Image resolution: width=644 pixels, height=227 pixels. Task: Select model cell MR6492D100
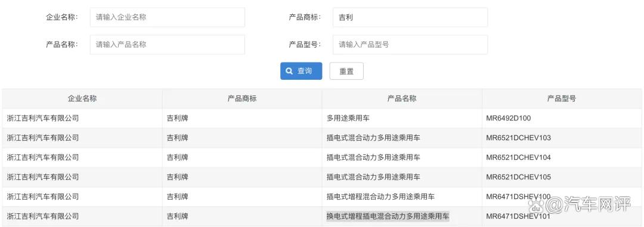coord(509,118)
